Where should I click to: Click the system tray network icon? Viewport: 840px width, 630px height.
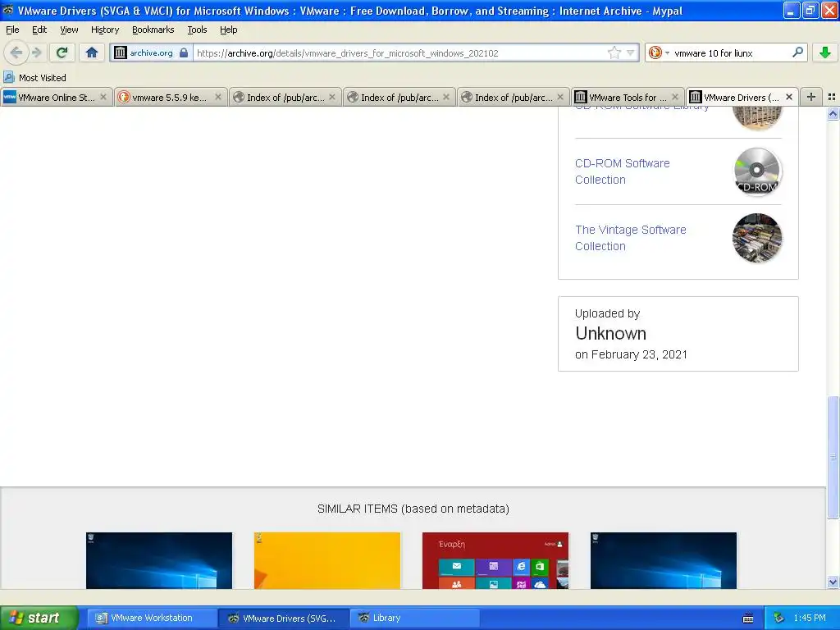(778, 618)
